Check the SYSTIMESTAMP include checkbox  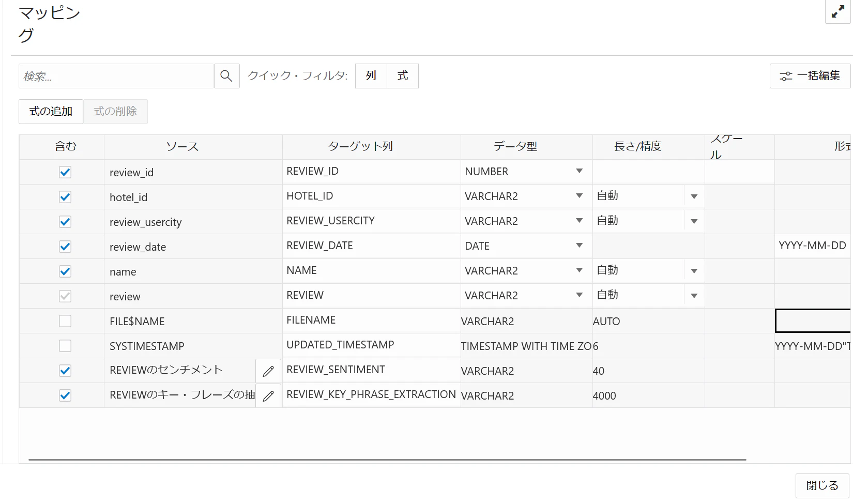tap(65, 346)
